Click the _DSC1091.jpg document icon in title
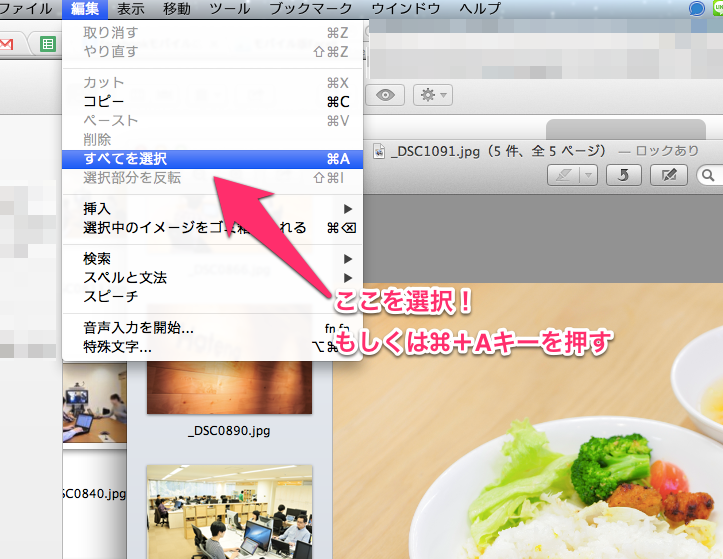 coord(379,151)
